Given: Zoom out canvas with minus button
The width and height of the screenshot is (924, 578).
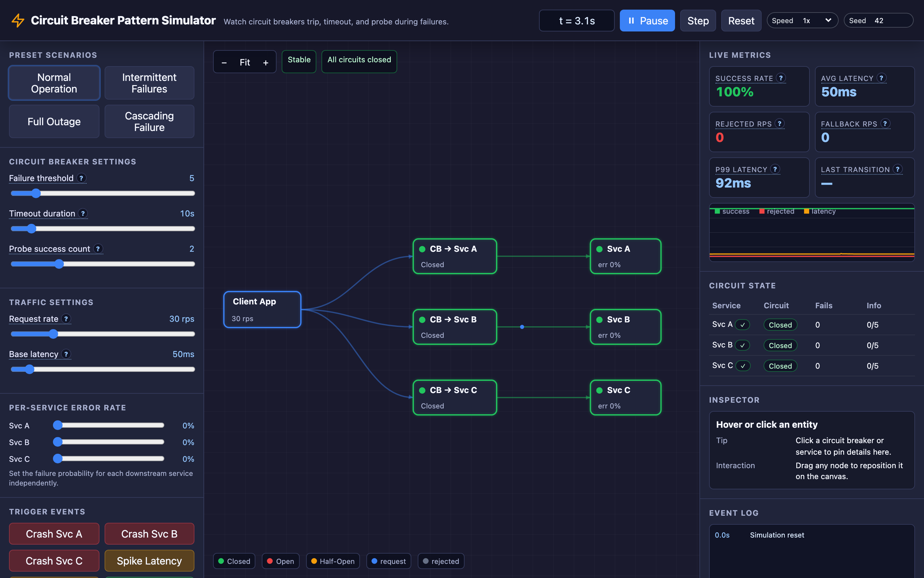Looking at the screenshot, I should pyautogui.click(x=224, y=62).
